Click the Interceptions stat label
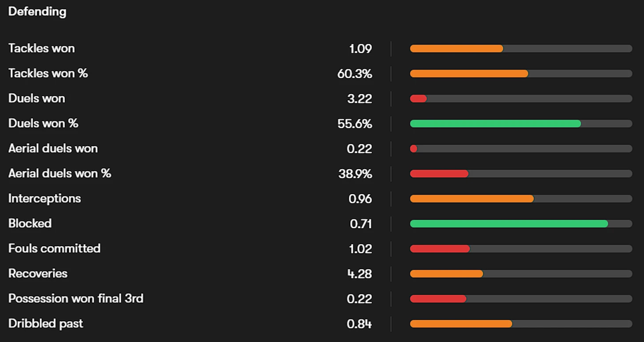The width and height of the screenshot is (644, 342). pos(45,199)
